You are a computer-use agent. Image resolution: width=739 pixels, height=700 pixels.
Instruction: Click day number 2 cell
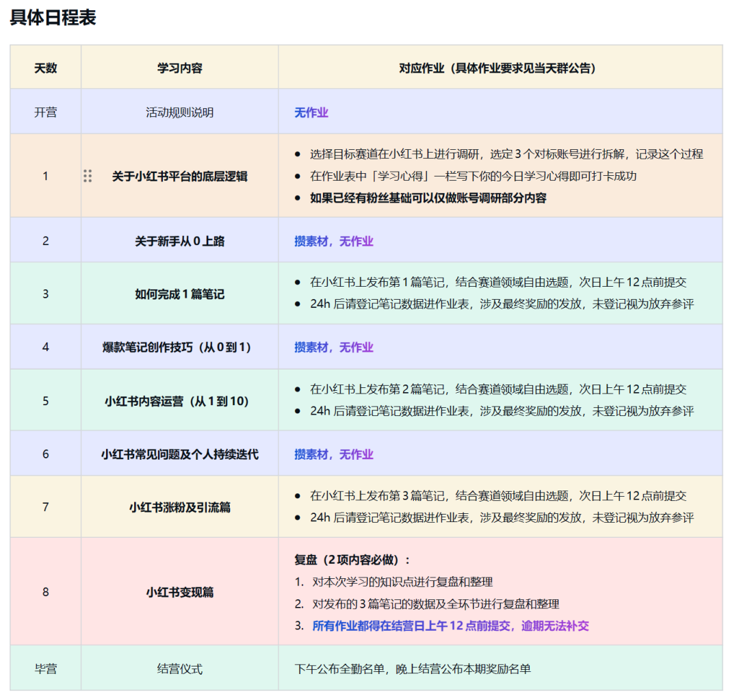(x=46, y=241)
